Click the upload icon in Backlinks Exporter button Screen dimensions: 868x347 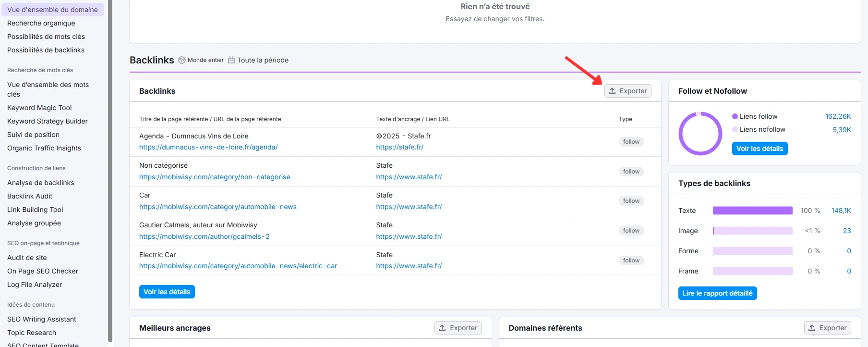(612, 91)
